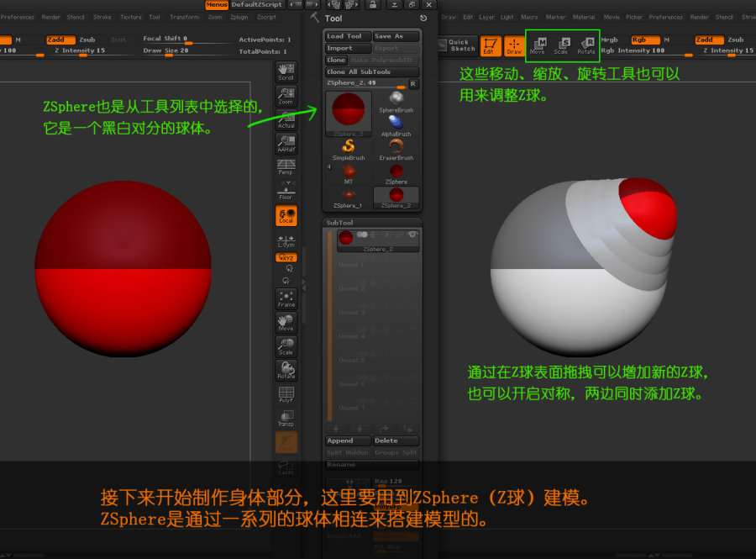Screen dimensions: 756x559
Task: Toggle Transp transparency mode
Action: (x=286, y=418)
